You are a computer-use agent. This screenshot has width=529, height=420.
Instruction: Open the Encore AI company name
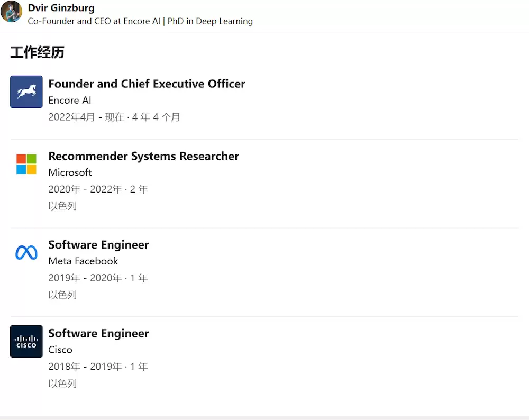(70, 100)
